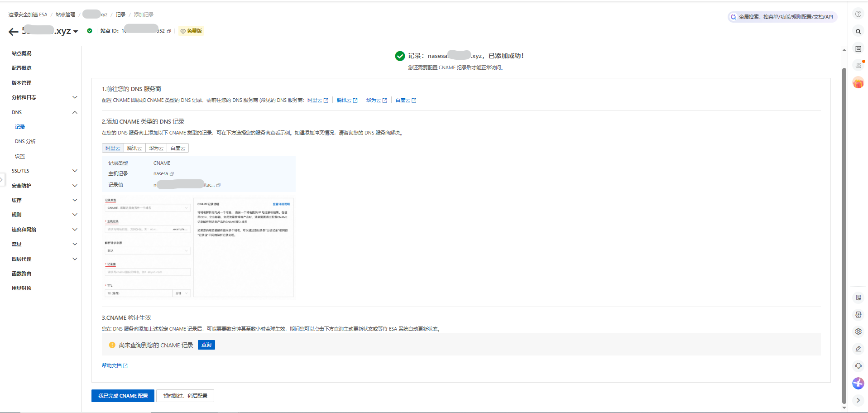Open the 百度云 DNS provider external link
868x413 pixels.
[x=406, y=100]
